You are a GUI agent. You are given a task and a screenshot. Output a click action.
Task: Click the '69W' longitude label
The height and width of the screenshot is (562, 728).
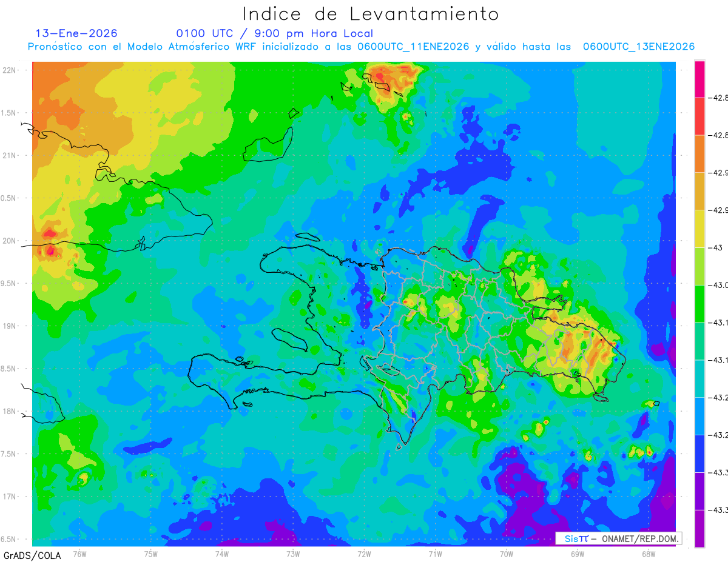(x=577, y=554)
